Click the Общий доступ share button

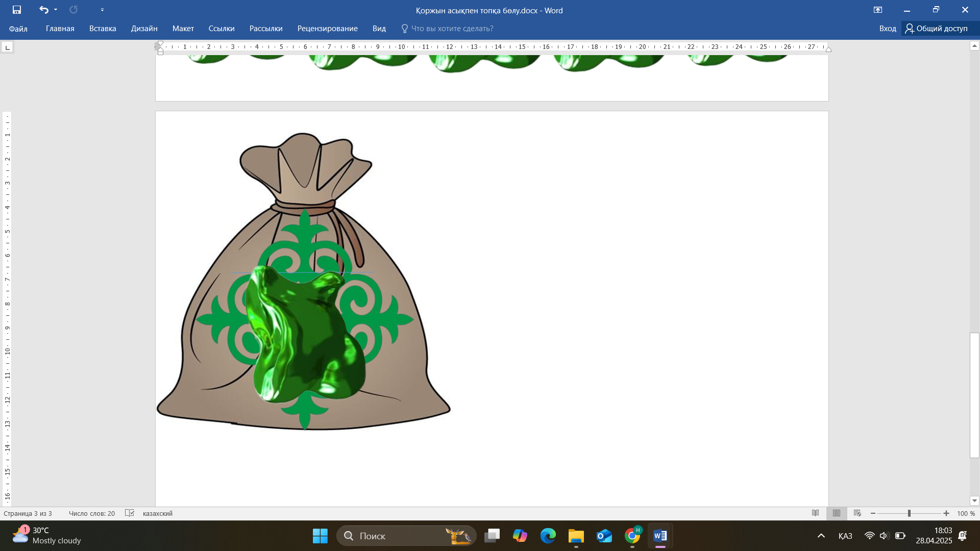click(x=937, y=29)
